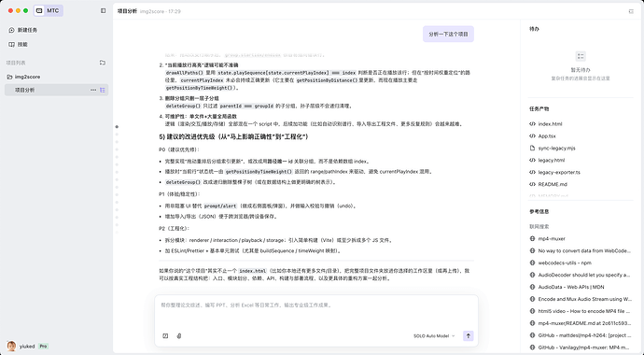Click the globe icon beside mp4-muxer
This screenshot has height=355, width=644.
click(532, 239)
